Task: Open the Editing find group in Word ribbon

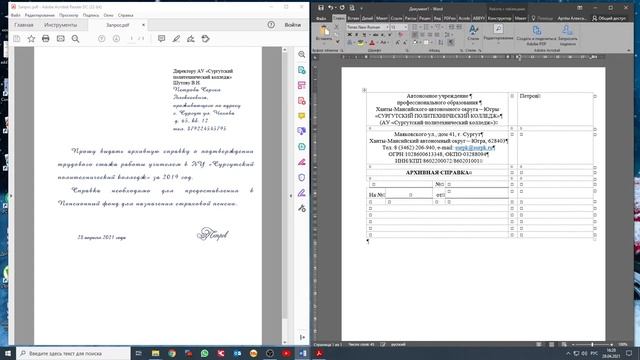Action: click(498, 33)
